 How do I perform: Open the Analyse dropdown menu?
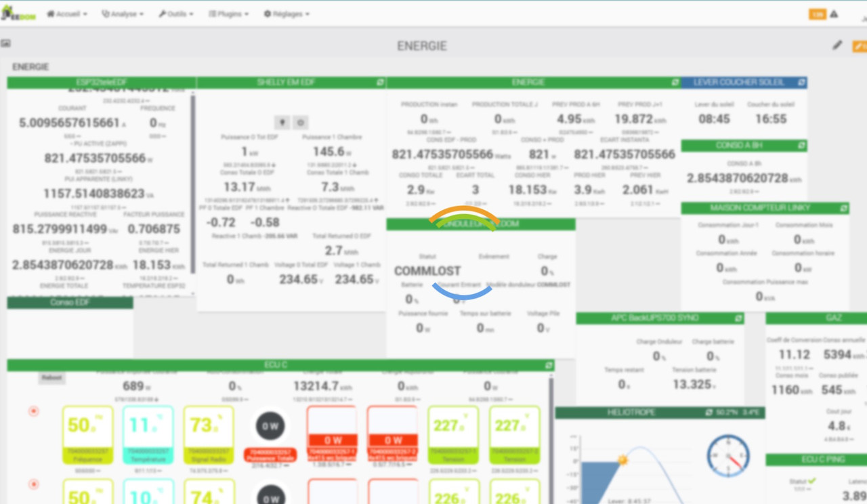pos(123,14)
